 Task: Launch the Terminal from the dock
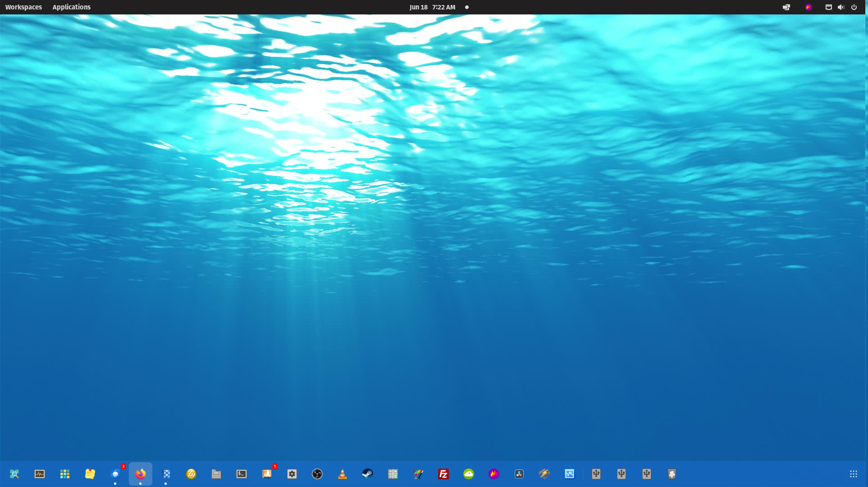[242, 474]
